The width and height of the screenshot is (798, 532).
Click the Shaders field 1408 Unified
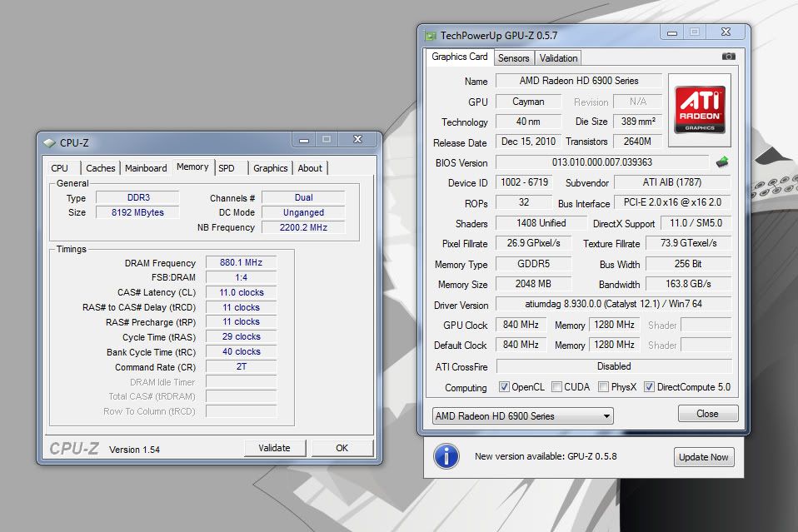[x=541, y=223]
